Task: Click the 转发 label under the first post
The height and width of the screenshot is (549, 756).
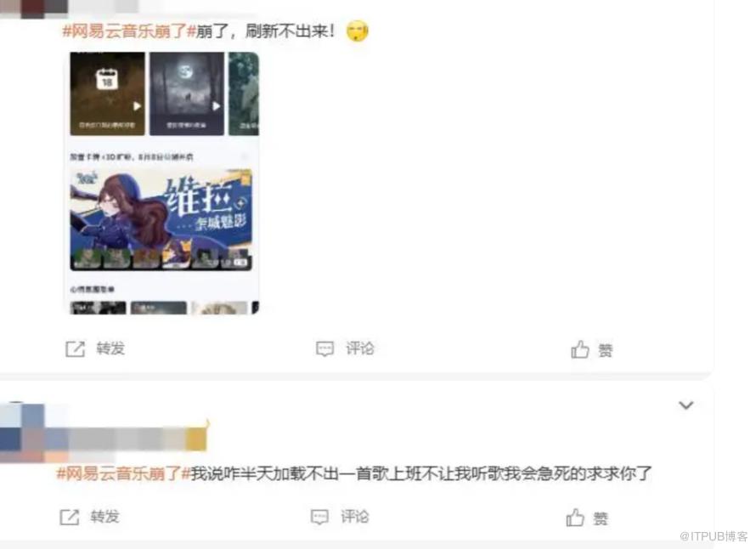Action: pos(111,348)
